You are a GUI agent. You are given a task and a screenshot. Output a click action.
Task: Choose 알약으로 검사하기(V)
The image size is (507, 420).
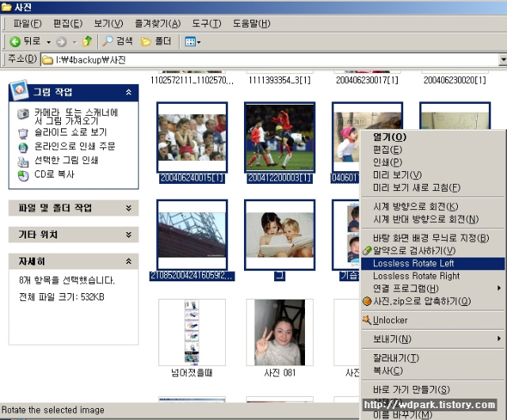433,250
